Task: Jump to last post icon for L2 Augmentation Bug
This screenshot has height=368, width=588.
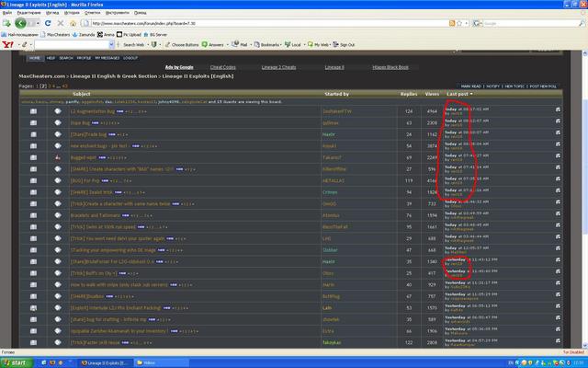Action: 558,109
